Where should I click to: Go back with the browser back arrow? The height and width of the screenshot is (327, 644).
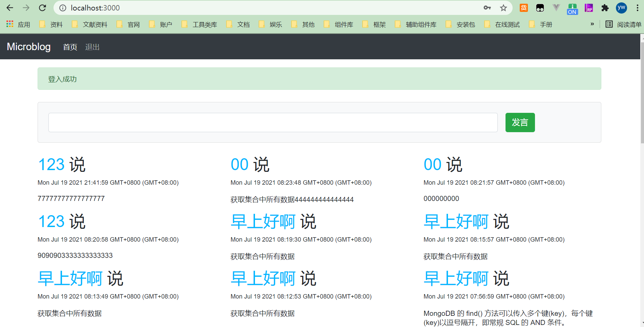click(10, 8)
